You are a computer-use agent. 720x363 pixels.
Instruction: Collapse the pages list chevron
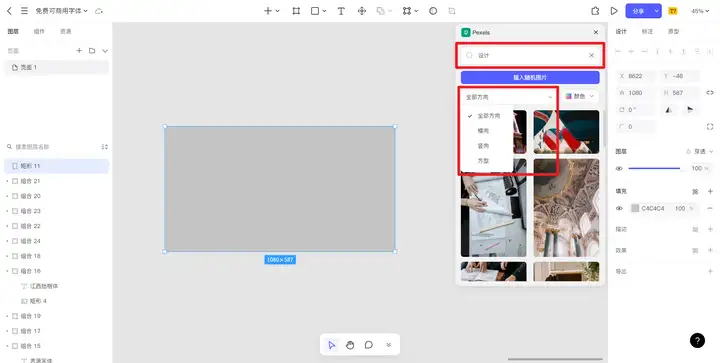105,50
